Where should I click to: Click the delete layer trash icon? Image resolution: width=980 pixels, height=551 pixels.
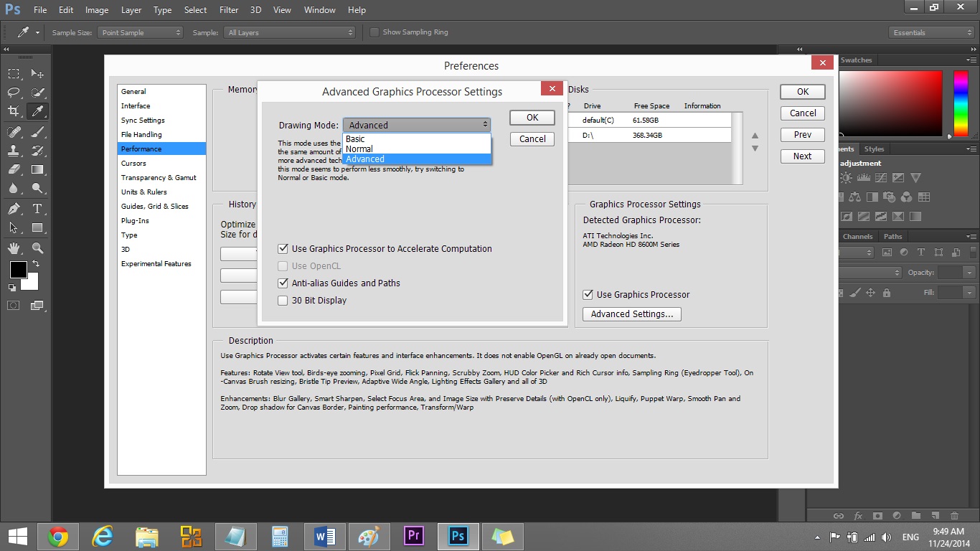tap(953, 515)
